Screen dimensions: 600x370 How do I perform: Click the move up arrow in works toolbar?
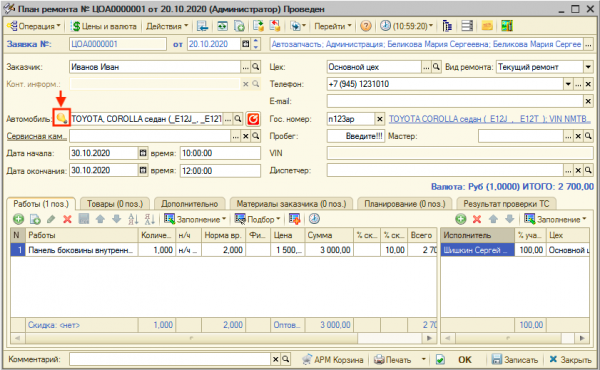100,219
